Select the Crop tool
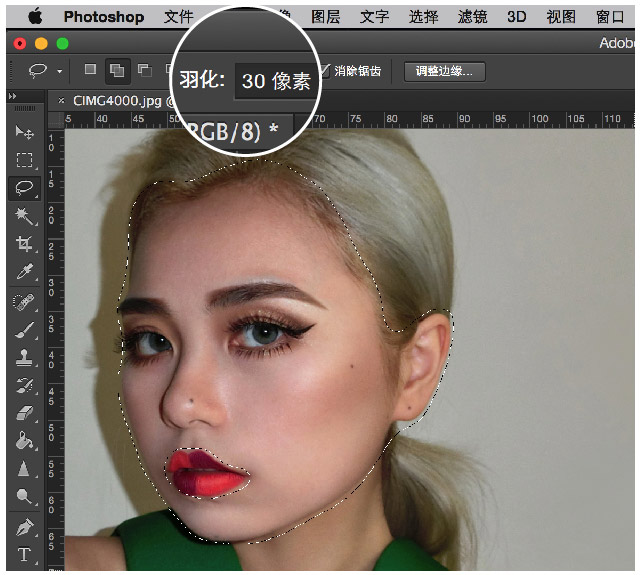 pyautogui.click(x=25, y=244)
